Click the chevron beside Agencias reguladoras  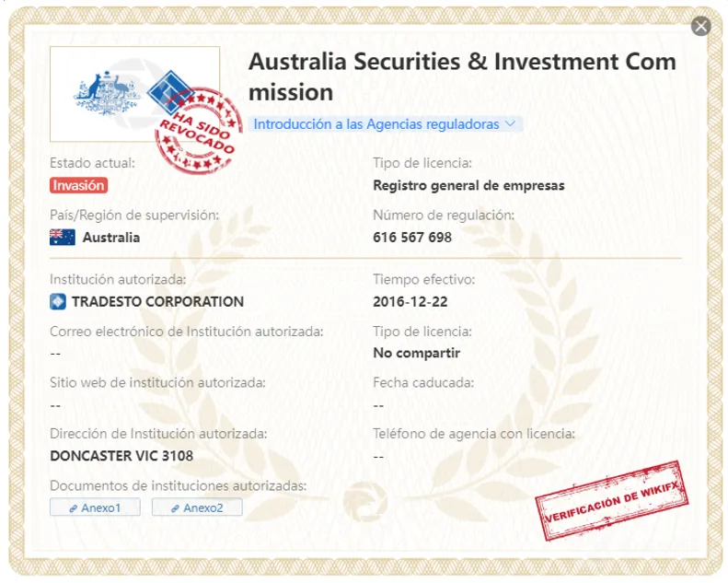click(510, 123)
